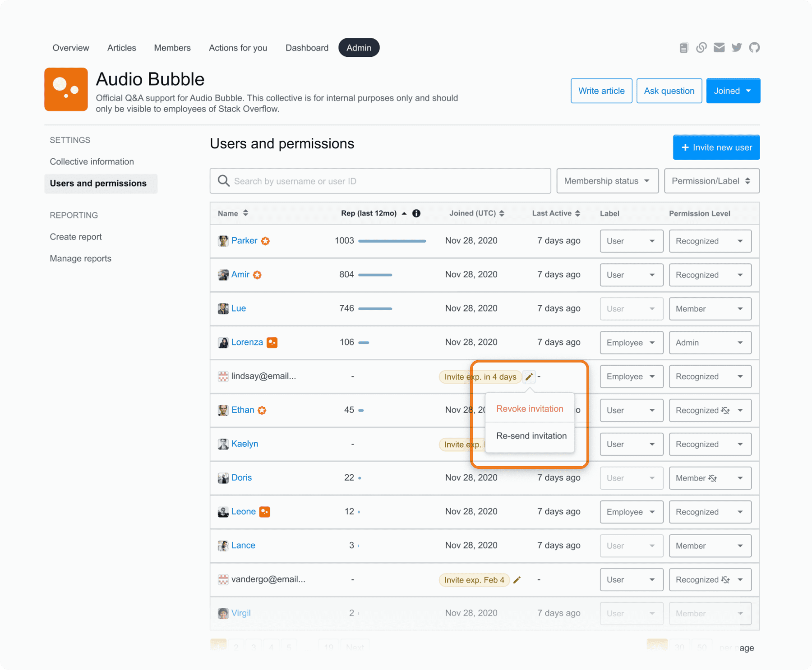Open the Joined button dropdown

[x=733, y=91]
